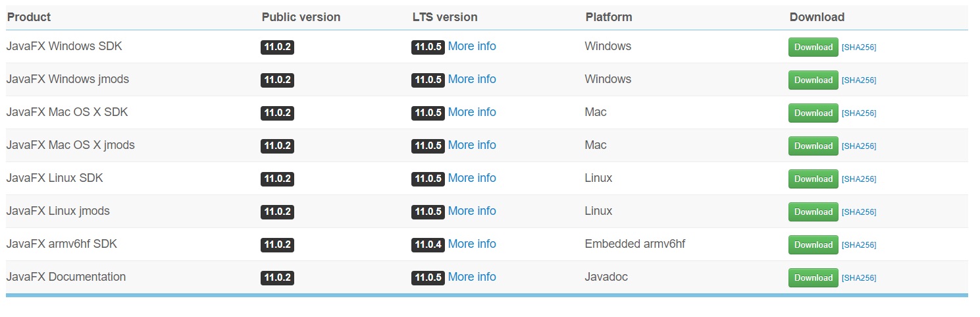
Task: Open More info for JavaFX Documentation LTS
Action: [x=472, y=277]
